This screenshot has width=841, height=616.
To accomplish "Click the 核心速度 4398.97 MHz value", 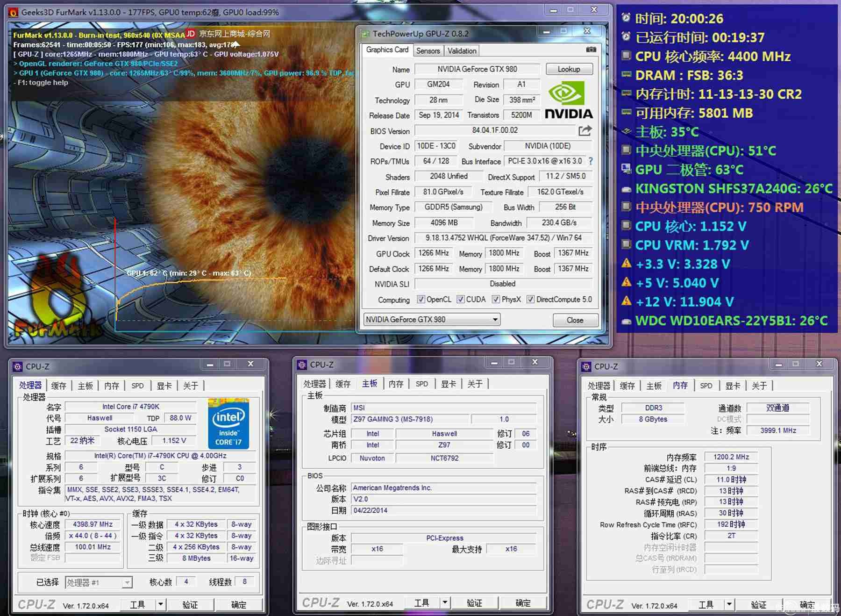I will pos(93,524).
